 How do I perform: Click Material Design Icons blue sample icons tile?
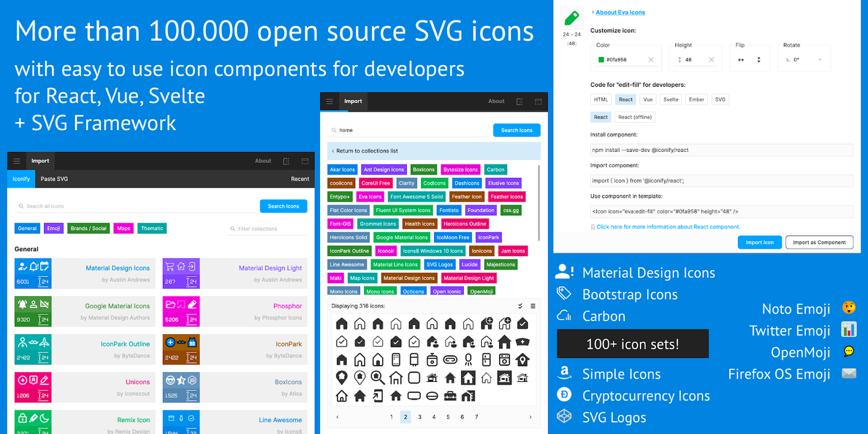pos(33,273)
